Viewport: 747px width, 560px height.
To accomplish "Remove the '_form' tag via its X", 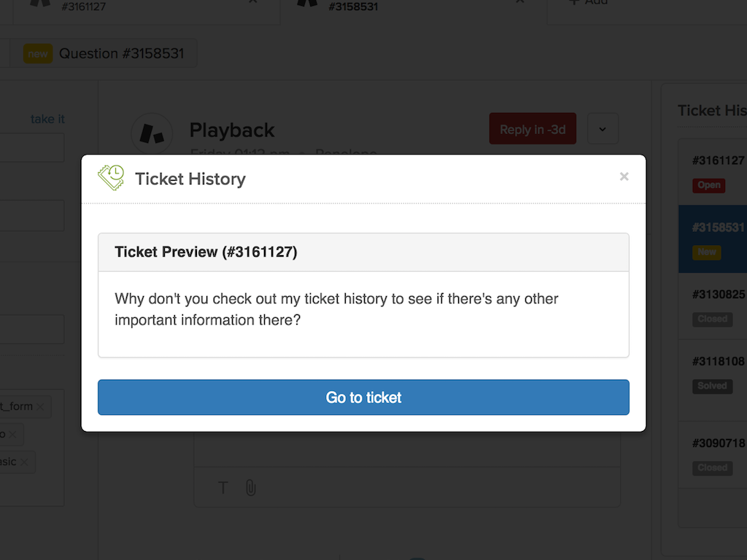I will point(42,408).
